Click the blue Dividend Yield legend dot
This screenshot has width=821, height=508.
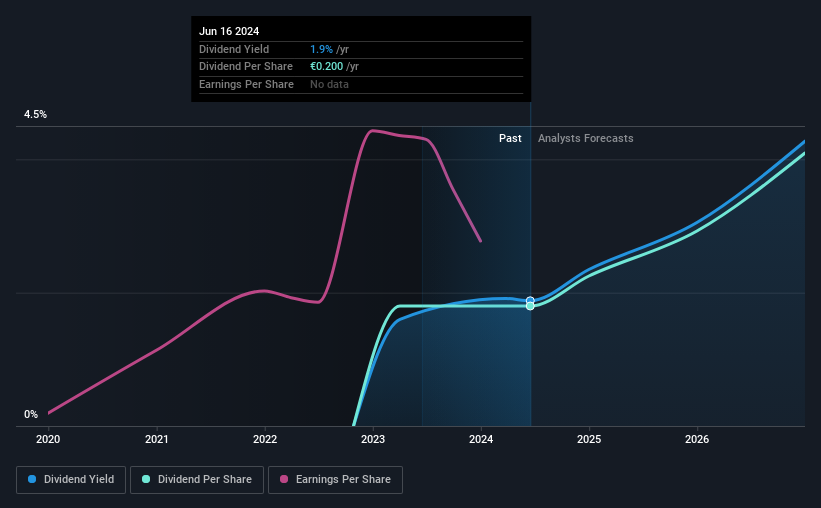tap(32, 479)
